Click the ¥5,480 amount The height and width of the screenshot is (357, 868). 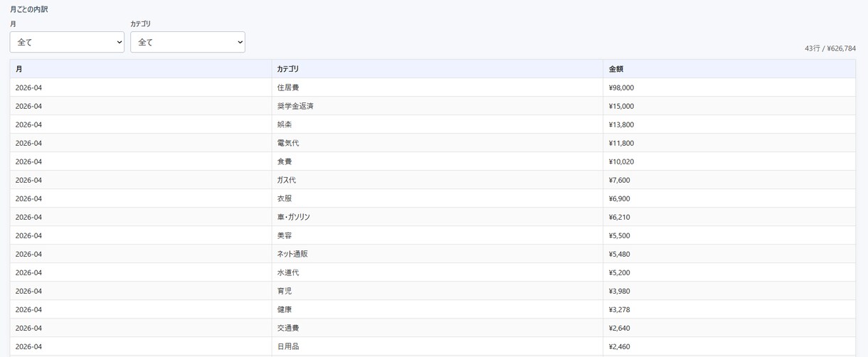619,254
